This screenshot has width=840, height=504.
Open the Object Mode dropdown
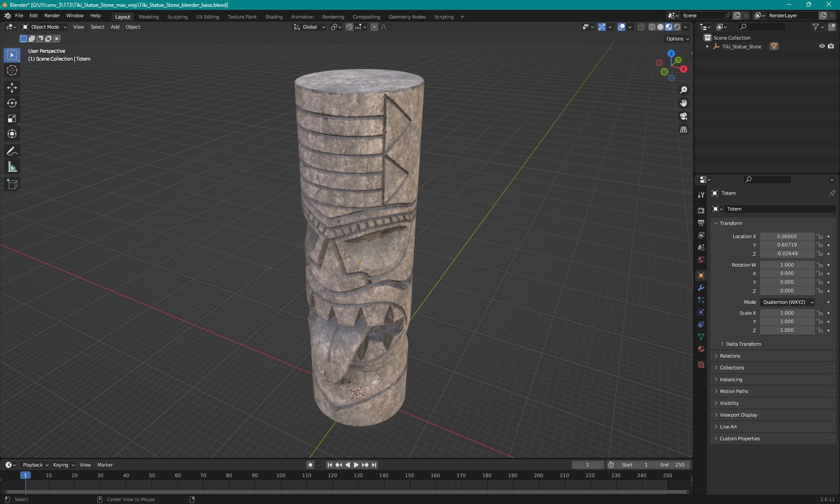click(45, 27)
